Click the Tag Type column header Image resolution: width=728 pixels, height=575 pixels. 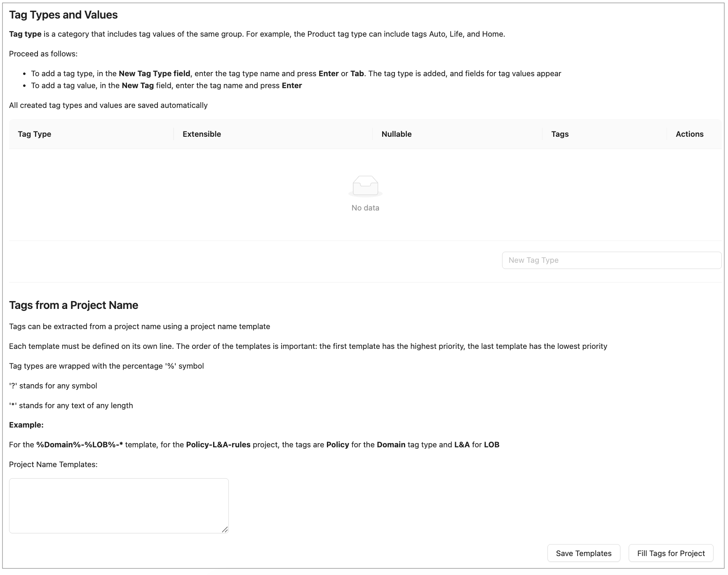point(35,134)
